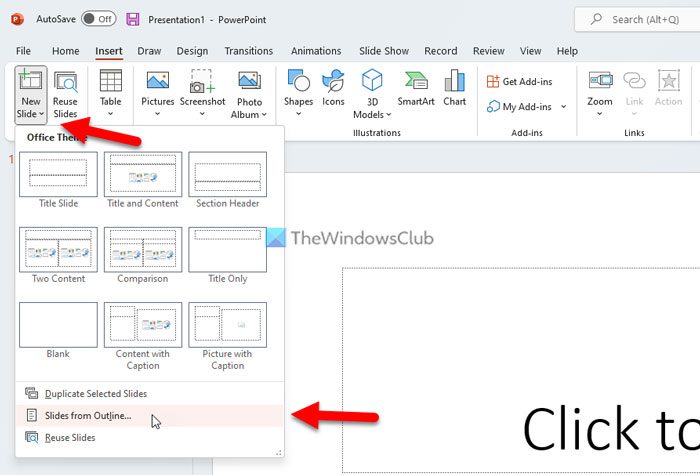Open the Help tab
The height and width of the screenshot is (475, 700).
[x=567, y=51]
